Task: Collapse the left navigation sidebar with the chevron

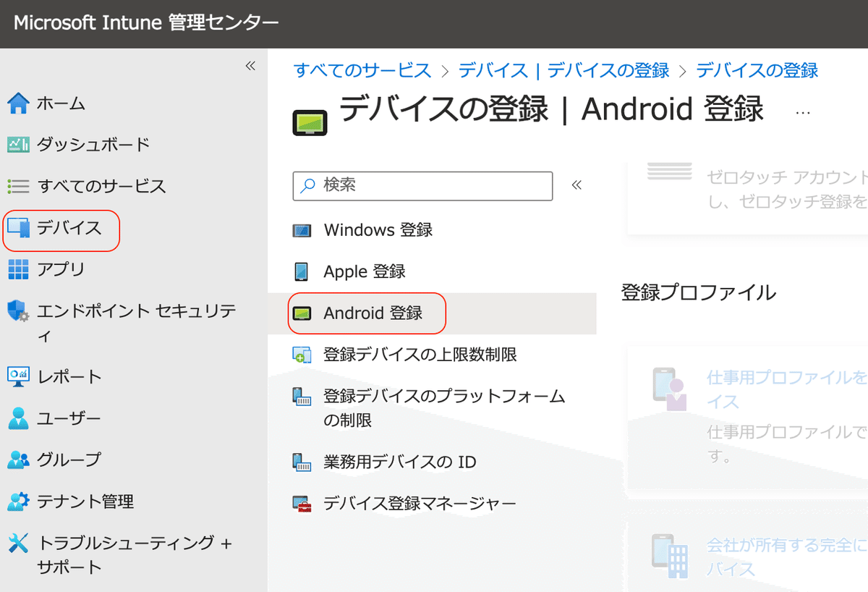Action: [250, 65]
